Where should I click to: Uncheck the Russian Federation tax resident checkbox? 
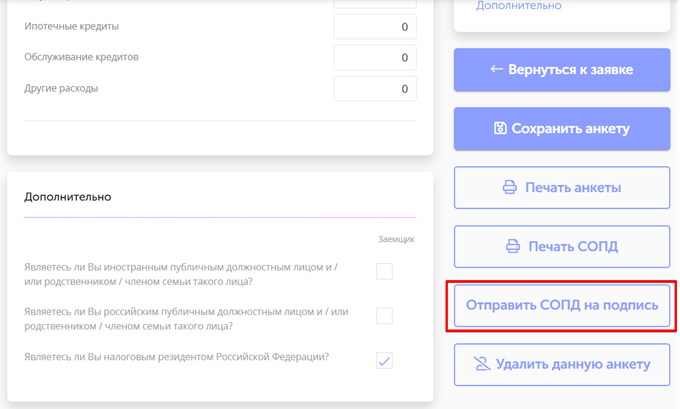tap(384, 360)
